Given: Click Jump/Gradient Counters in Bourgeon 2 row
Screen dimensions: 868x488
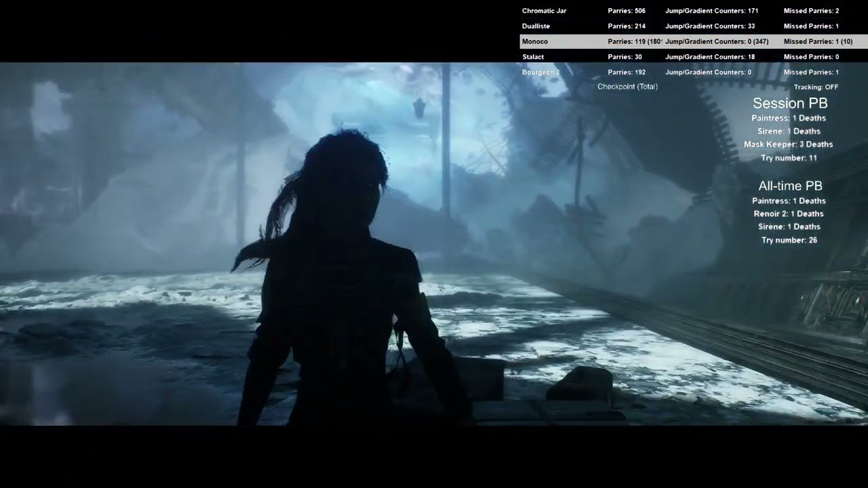Looking at the screenshot, I should (708, 73).
